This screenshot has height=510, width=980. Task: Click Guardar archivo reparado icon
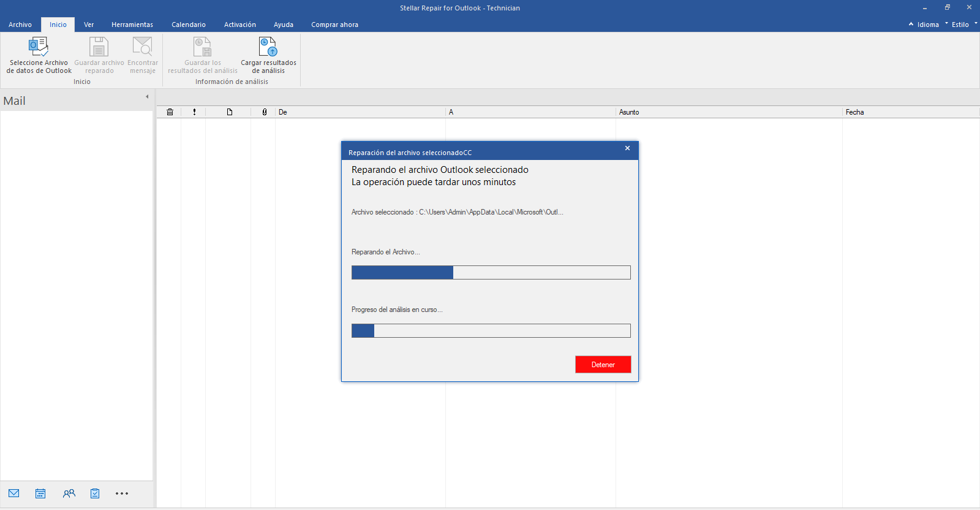[x=99, y=47]
